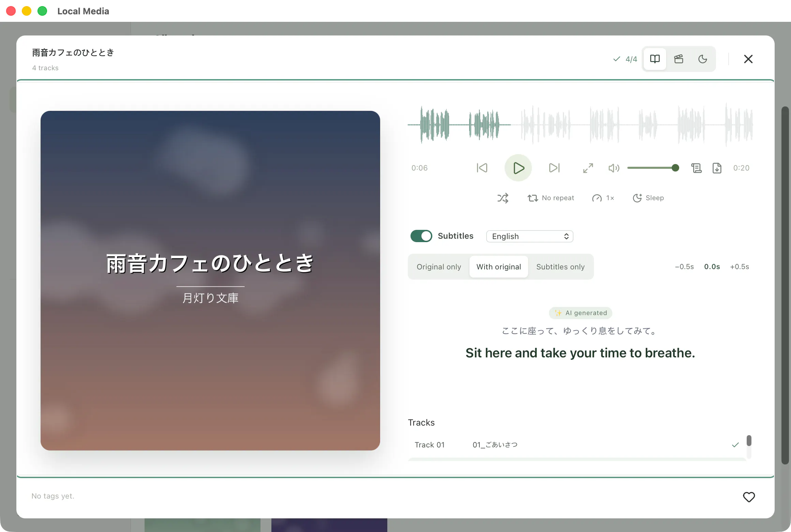Reset subtitle offset at 0.0s
This screenshot has width=791, height=532.
click(712, 267)
